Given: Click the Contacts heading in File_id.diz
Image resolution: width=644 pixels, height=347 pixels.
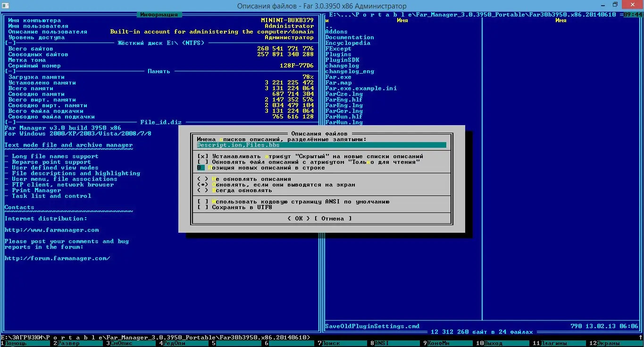Looking at the screenshot, I should (x=20, y=207).
